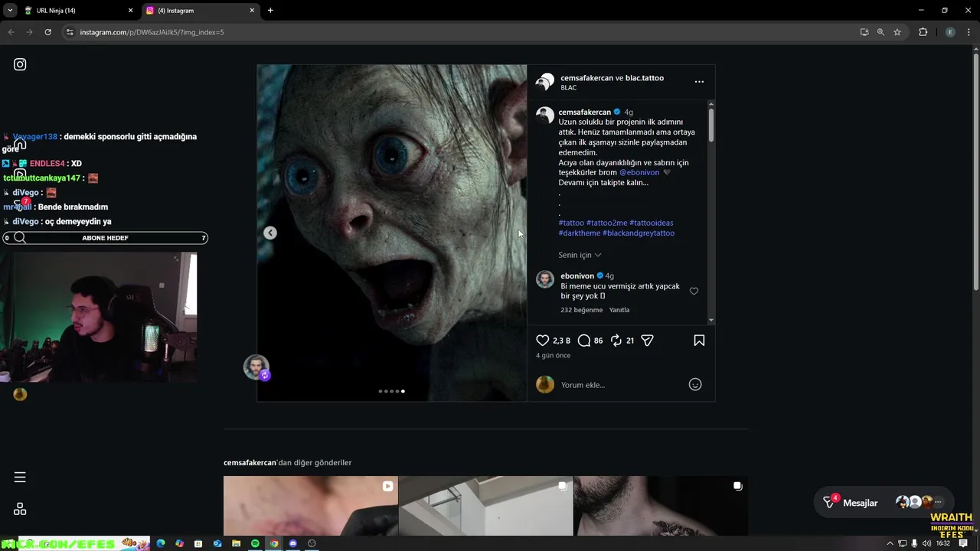Open Chrome profile avatar E

pyautogui.click(x=950, y=32)
